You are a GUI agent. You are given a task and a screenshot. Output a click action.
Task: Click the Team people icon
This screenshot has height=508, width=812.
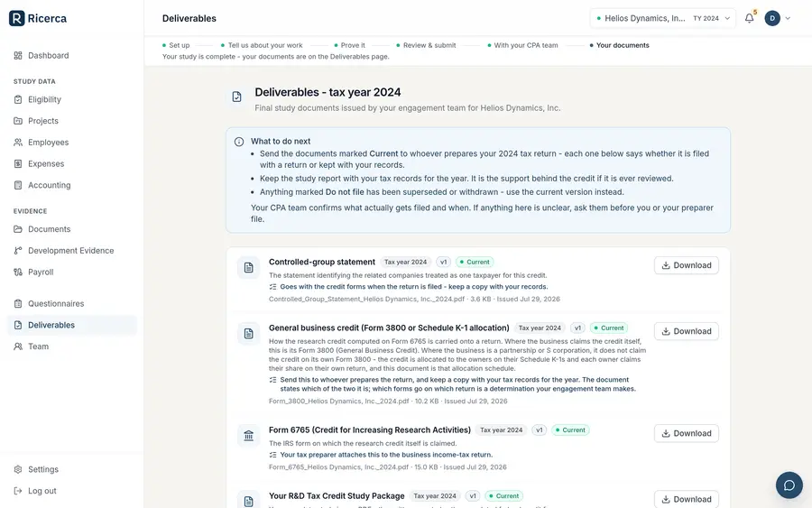(18, 346)
